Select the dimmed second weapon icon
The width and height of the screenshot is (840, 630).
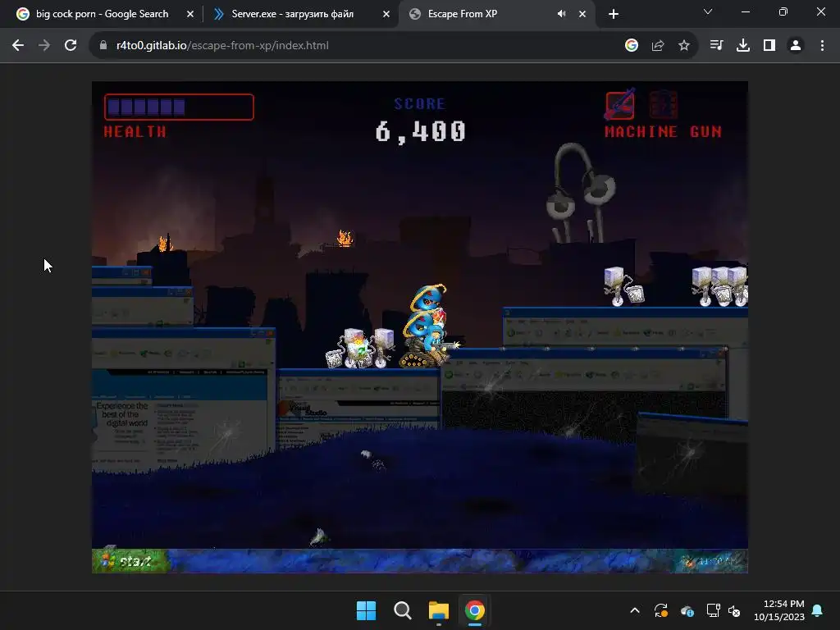tap(663, 104)
